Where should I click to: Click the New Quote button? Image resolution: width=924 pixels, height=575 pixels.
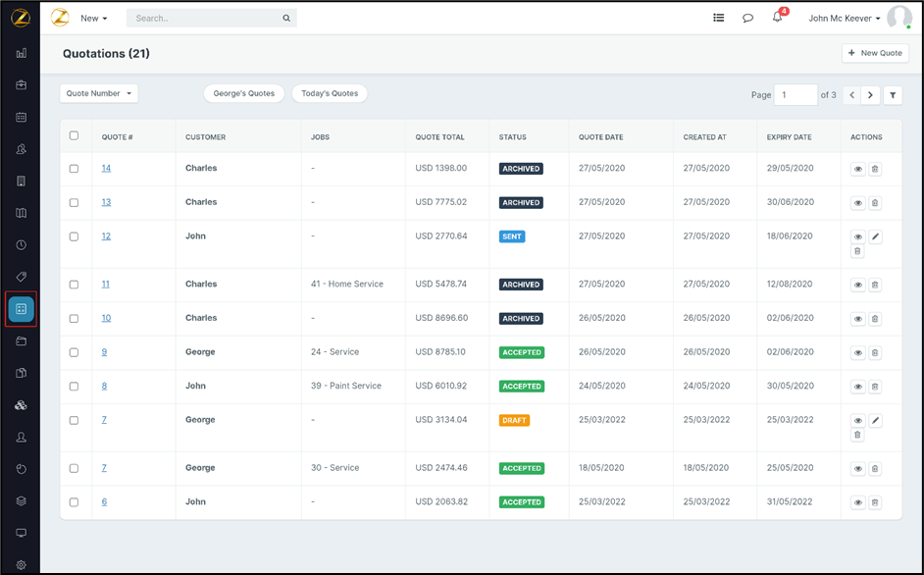click(875, 53)
